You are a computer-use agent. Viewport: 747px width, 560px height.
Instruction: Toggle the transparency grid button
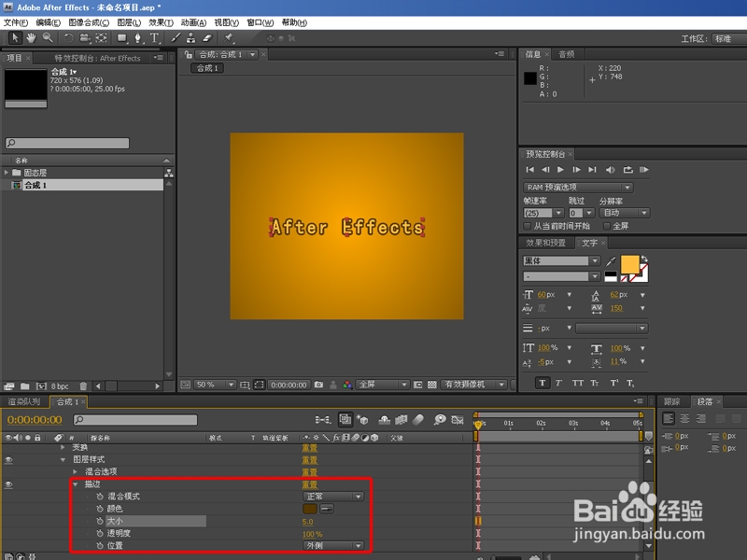point(432,385)
